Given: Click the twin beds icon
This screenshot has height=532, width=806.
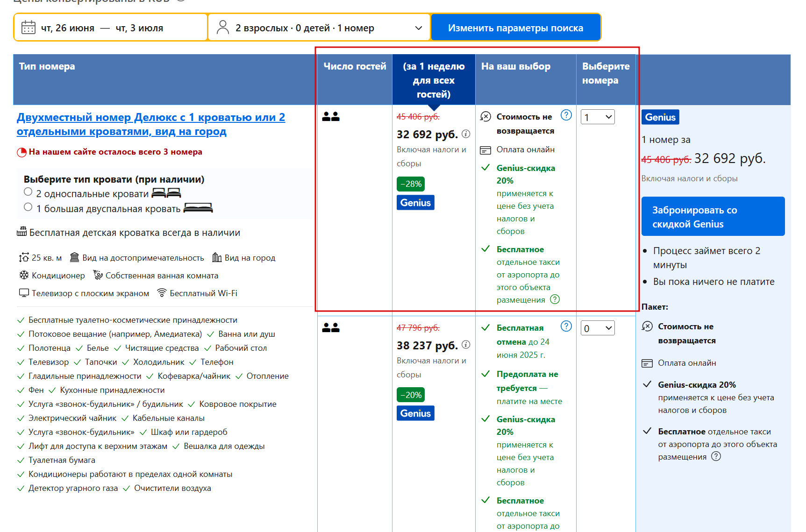Looking at the screenshot, I should [x=166, y=192].
